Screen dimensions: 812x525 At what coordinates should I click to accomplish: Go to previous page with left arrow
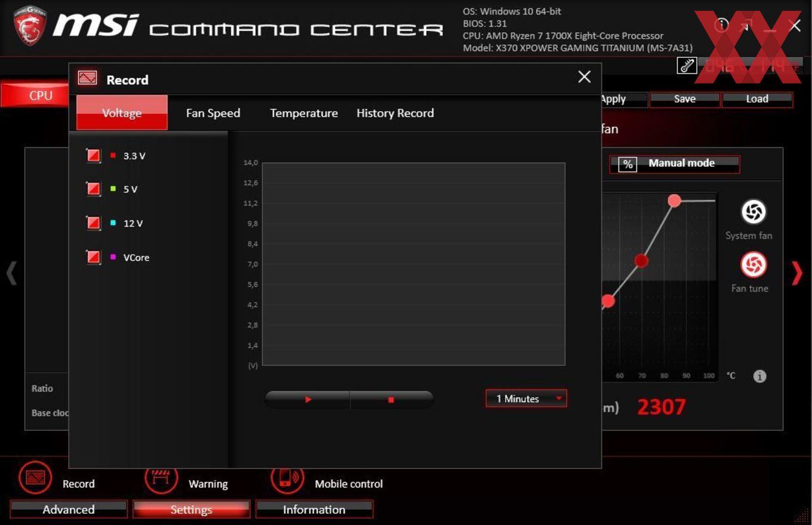[11, 273]
